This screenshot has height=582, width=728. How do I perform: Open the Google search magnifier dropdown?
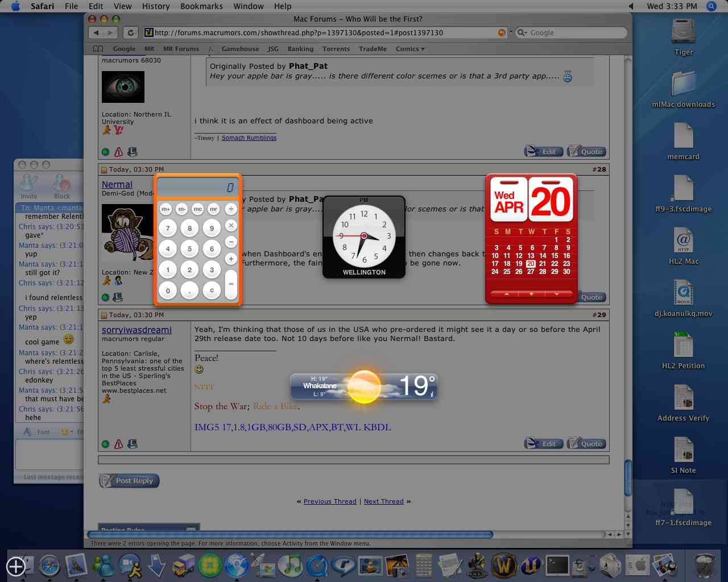522,33
